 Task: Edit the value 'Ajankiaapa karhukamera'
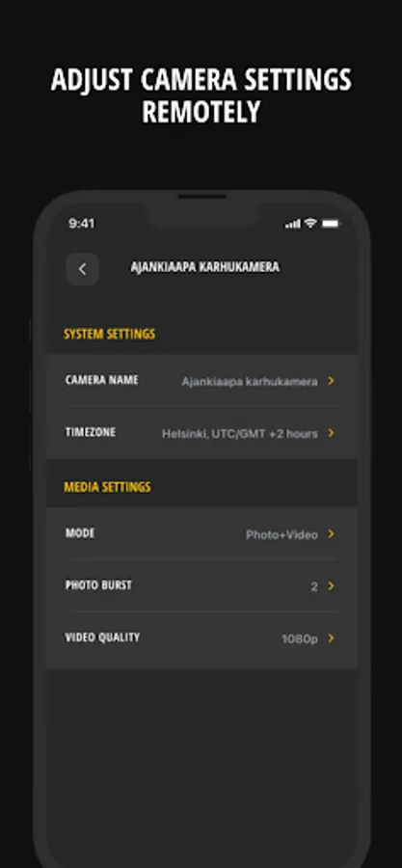(x=250, y=381)
